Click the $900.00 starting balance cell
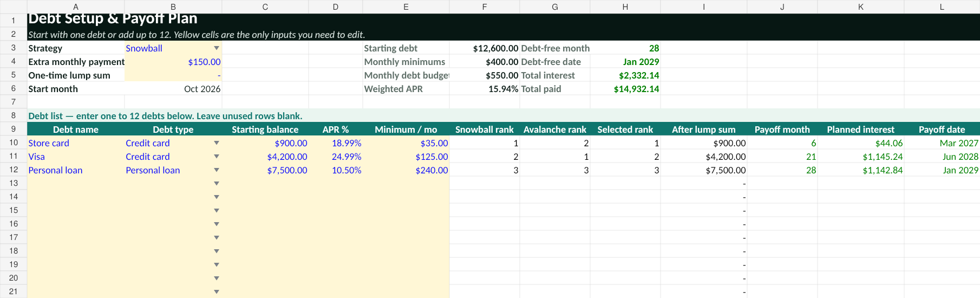Image resolution: width=980 pixels, height=298 pixels. (x=265, y=143)
